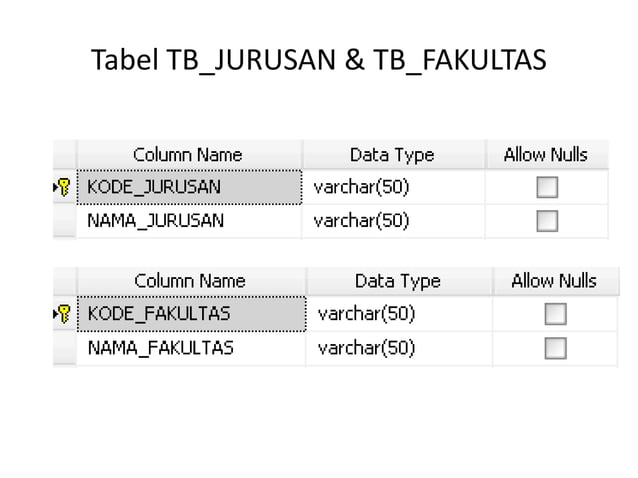Click Data Type header in jurusan table

tap(393, 155)
